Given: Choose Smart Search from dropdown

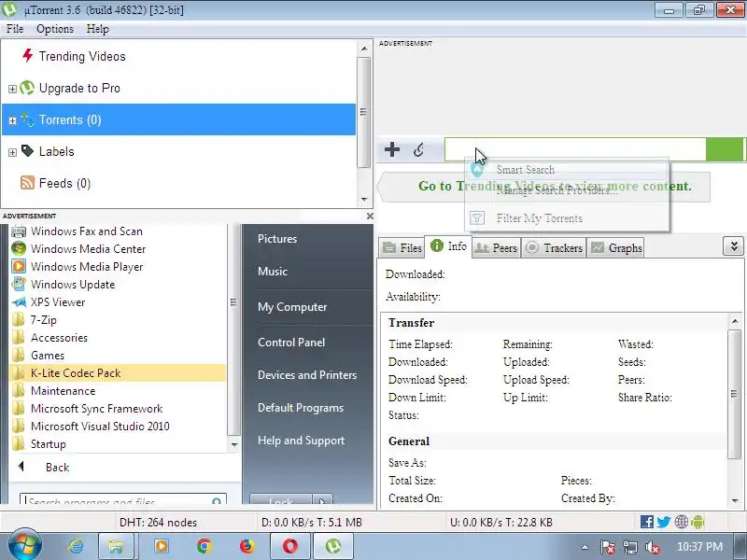Looking at the screenshot, I should (567, 170).
